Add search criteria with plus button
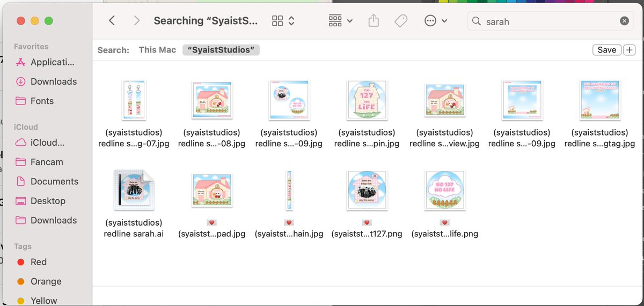Viewport: 644px width, 306px height. click(x=630, y=50)
